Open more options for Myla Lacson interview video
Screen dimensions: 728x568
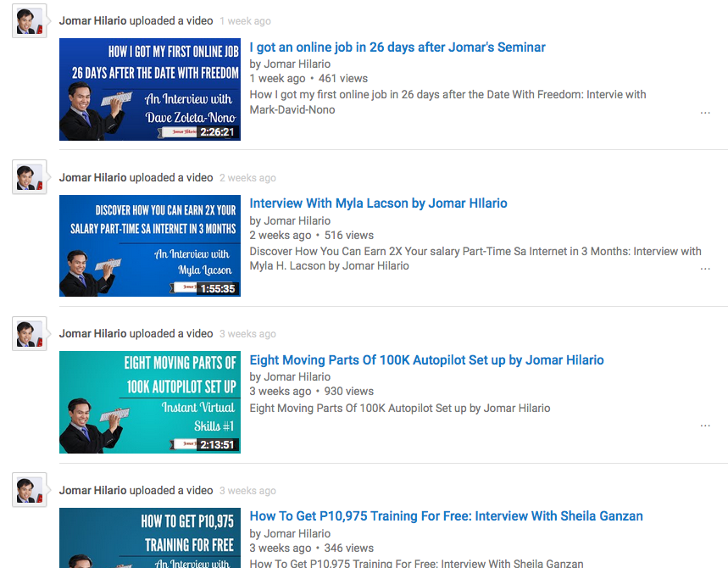coord(705,269)
